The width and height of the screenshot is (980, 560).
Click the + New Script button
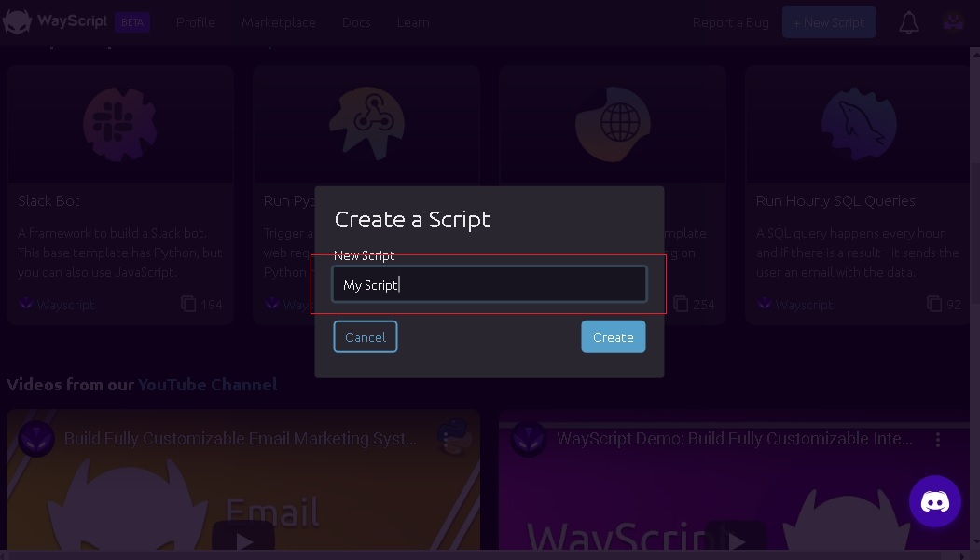(829, 21)
